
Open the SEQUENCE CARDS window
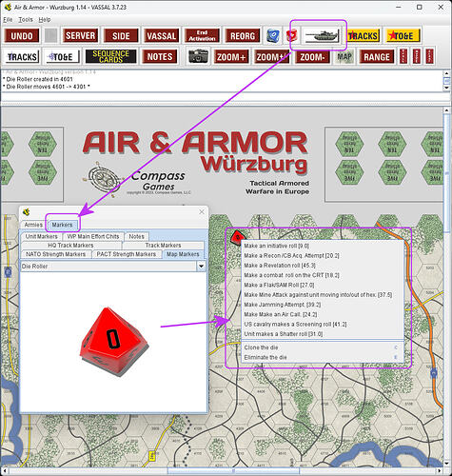coord(110,57)
